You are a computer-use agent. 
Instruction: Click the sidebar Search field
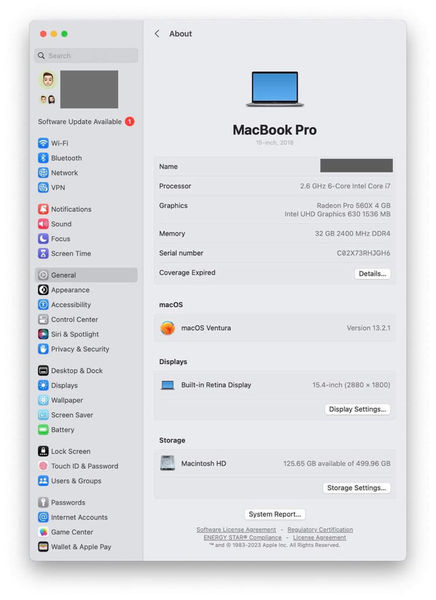coord(86,55)
